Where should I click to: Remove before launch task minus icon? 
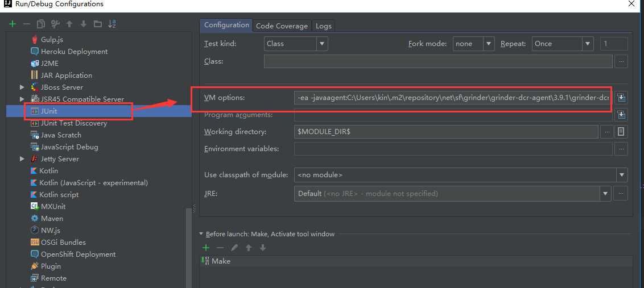click(x=220, y=248)
